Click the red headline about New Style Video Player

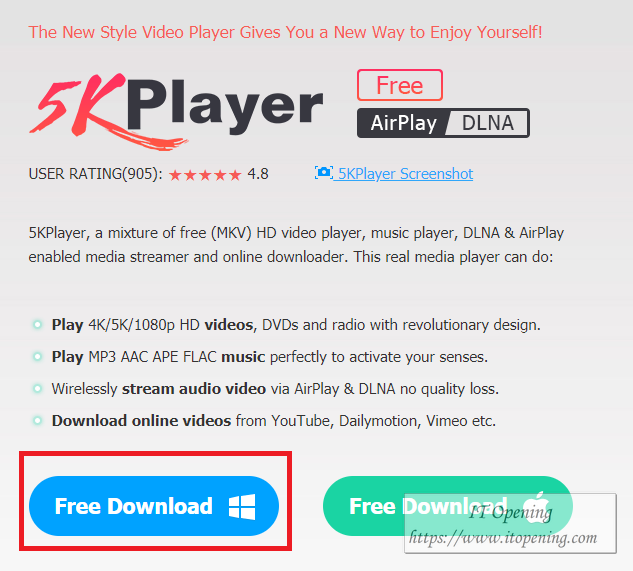[x=285, y=32]
